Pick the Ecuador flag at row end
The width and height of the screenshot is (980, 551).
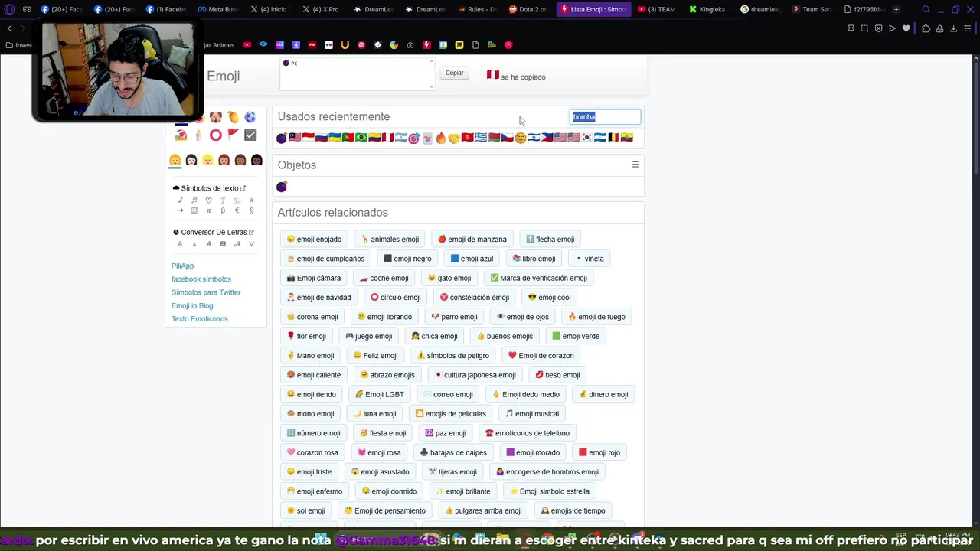coord(627,138)
